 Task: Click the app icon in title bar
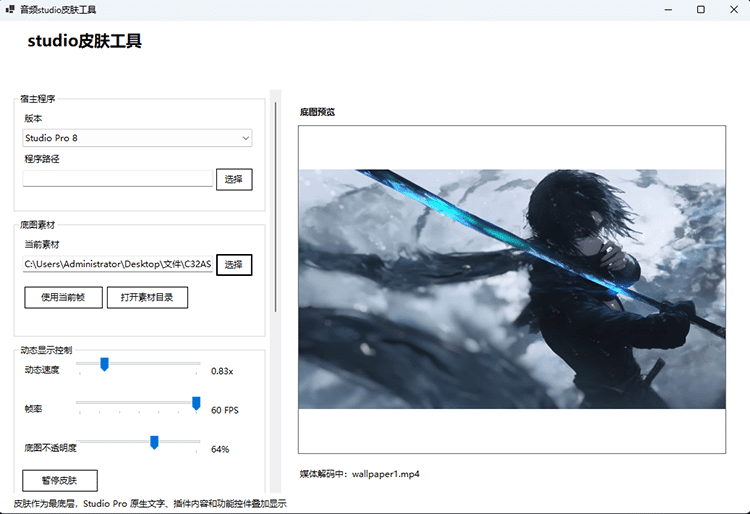point(10,9)
